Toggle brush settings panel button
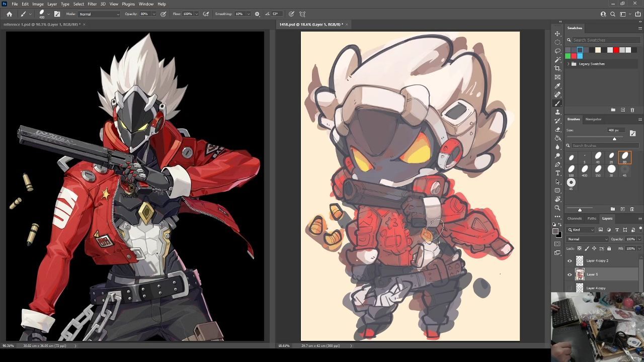The height and width of the screenshot is (362, 644). coord(57,14)
